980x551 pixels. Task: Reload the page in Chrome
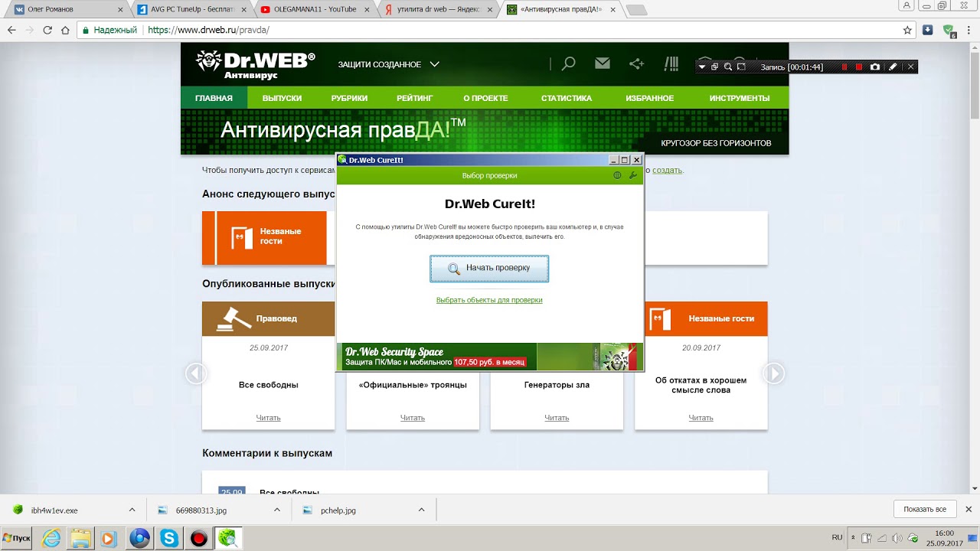click(47, 30)
